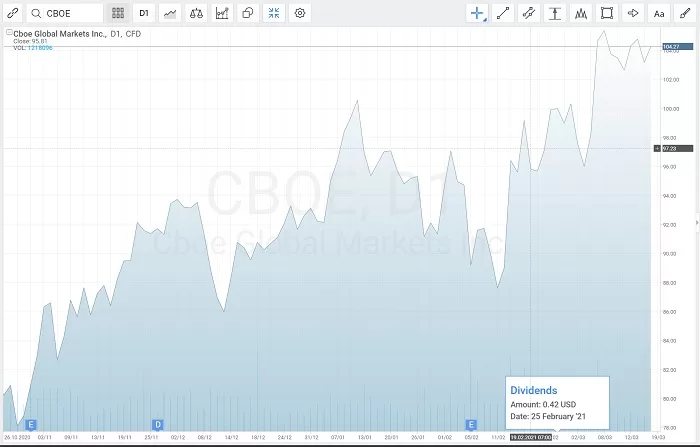
Task: Open chart settings gear icon
Action: coord(300,13)
